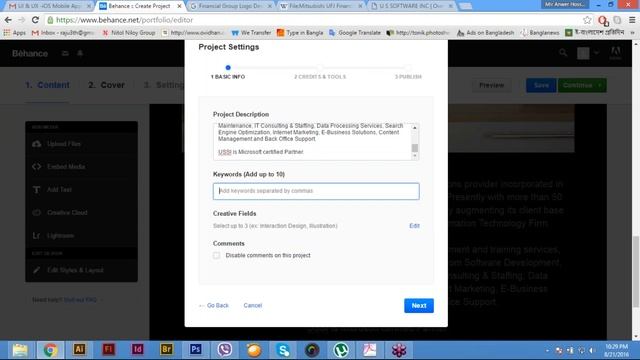Open uTorrent from the taskbar
Viewport: 640px width, 360px height.
click(341, 350)
